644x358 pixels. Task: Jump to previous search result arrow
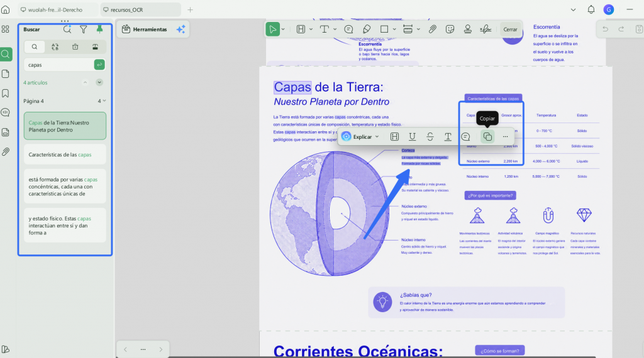coord(85,82)
